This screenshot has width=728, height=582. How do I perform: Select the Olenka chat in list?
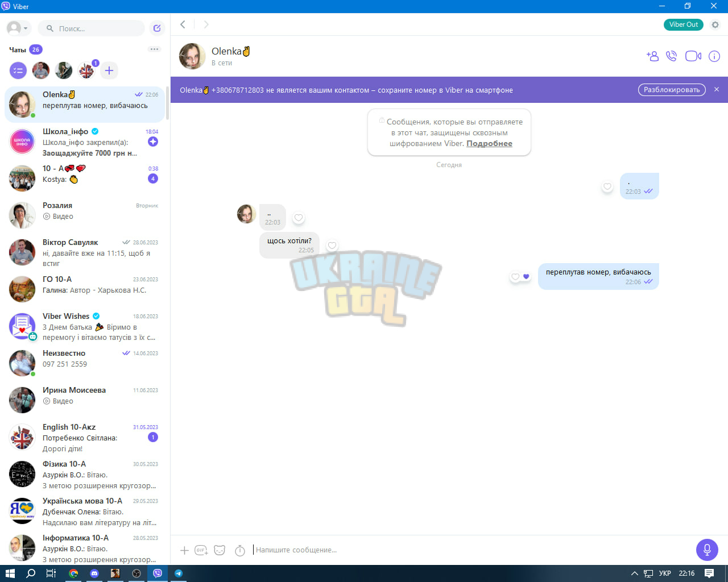point(84,105)
